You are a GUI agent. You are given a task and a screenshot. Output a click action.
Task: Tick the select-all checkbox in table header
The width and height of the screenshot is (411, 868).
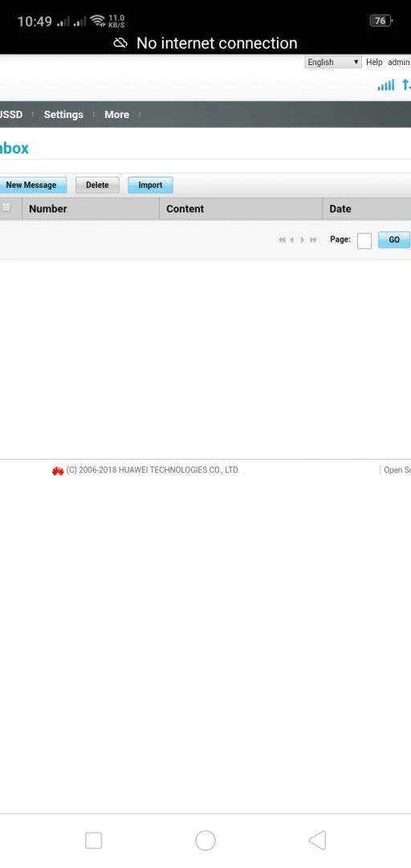click(x=6, y=207)
